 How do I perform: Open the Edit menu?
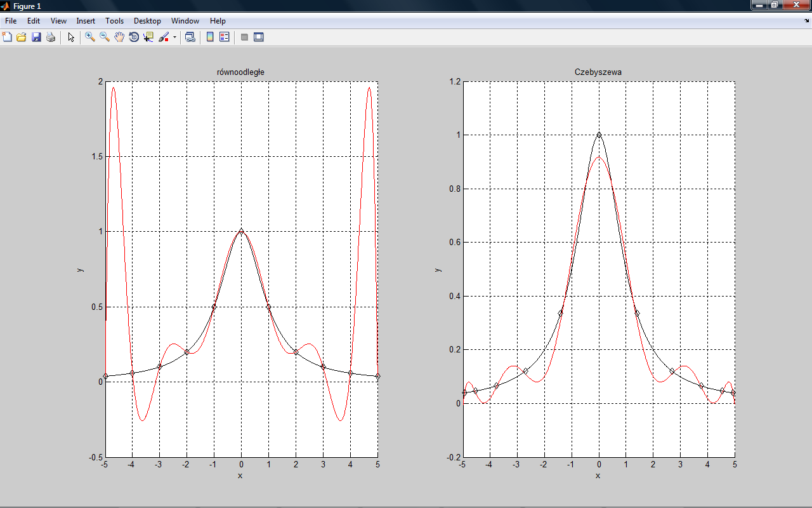[34, 21]
